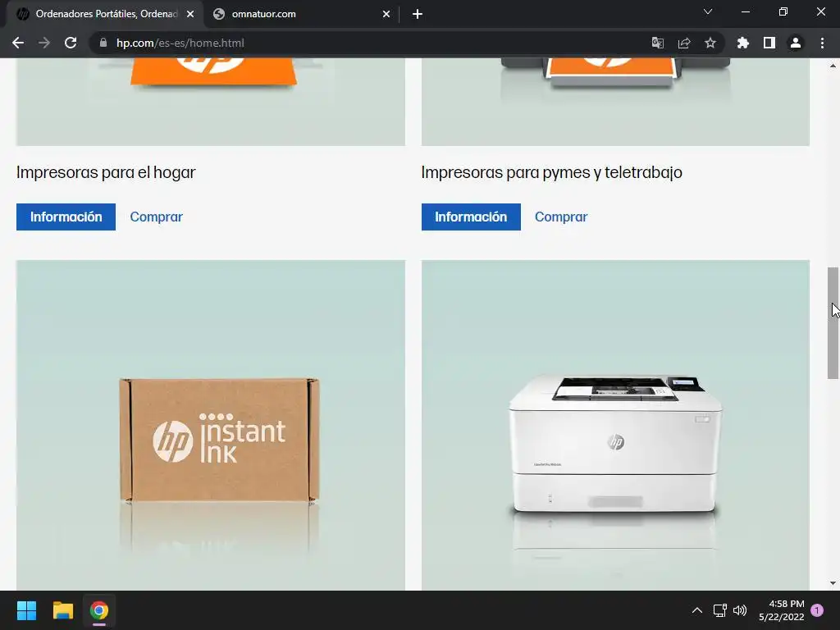
Task: Click the Impresoras para el hogar heading
Action: coord(106,172)
